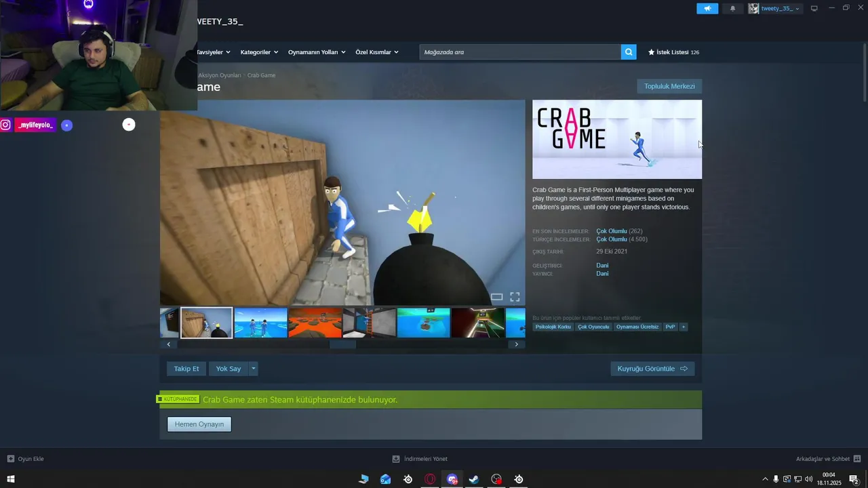Select the Psikolojik Korku tag
This screenshot has width=868, height=488.
pyautogui.click(x=553, y=327)
